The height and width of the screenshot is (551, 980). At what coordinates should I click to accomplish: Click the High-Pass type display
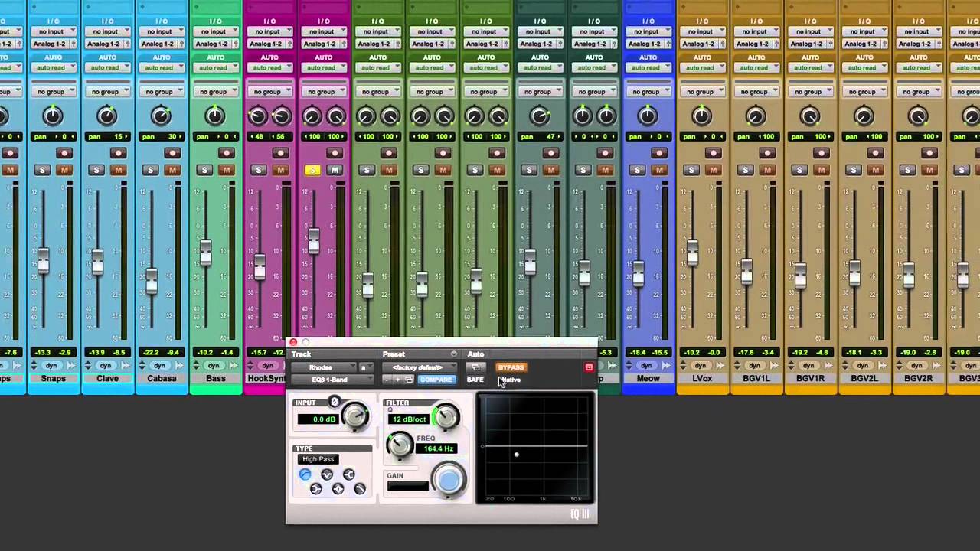pyautogui.click(x=318, y=459)
